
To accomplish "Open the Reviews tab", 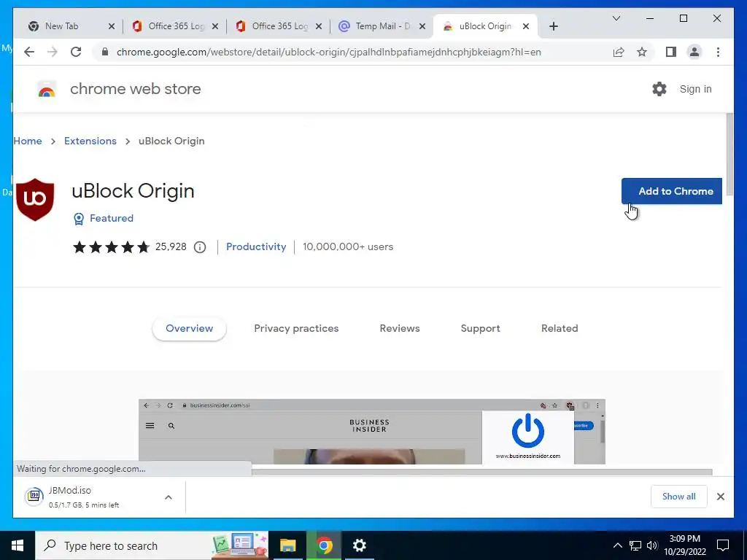I will (400, 329).
